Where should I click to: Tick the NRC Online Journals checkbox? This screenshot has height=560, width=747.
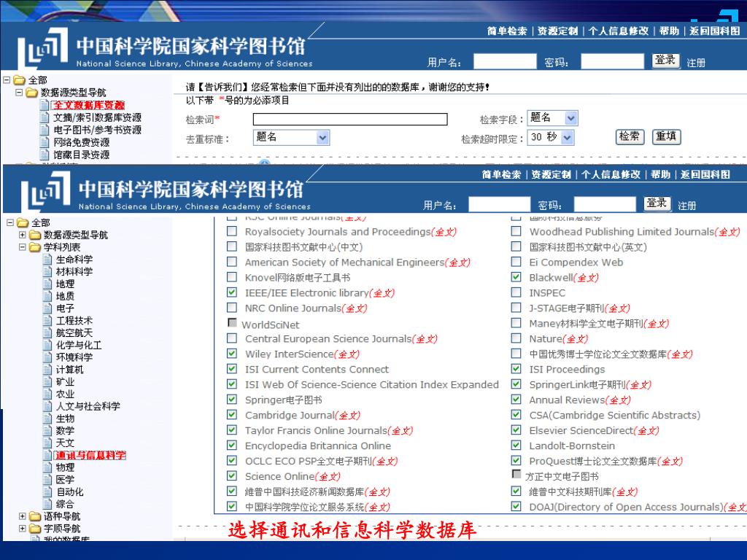[x=232, y=307]
